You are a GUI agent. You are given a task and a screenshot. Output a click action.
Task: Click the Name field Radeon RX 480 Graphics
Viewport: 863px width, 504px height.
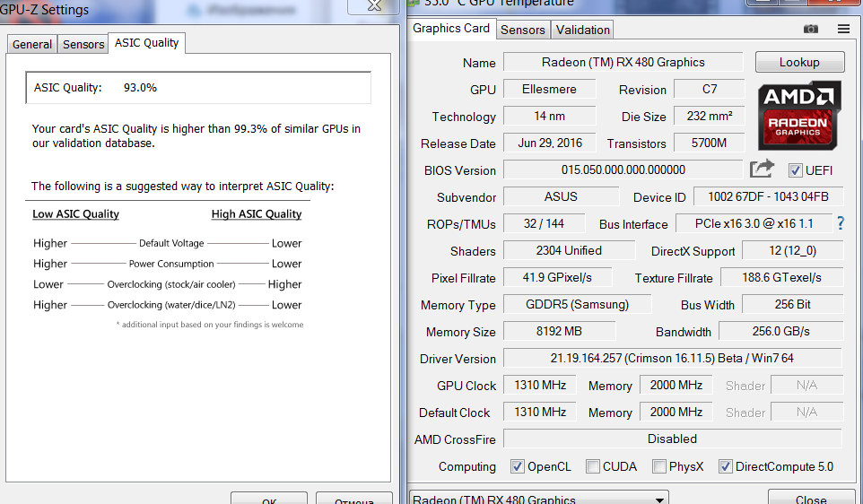point(623,62)
